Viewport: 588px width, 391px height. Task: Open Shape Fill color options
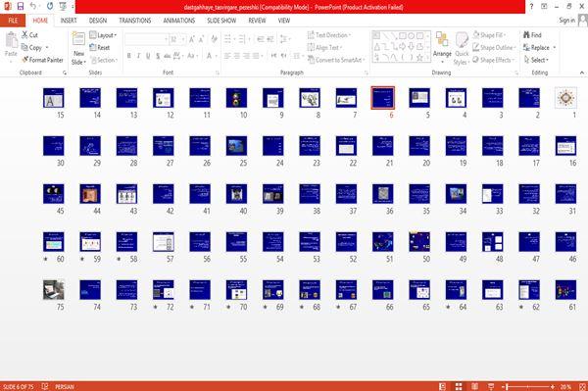point(489,35)
